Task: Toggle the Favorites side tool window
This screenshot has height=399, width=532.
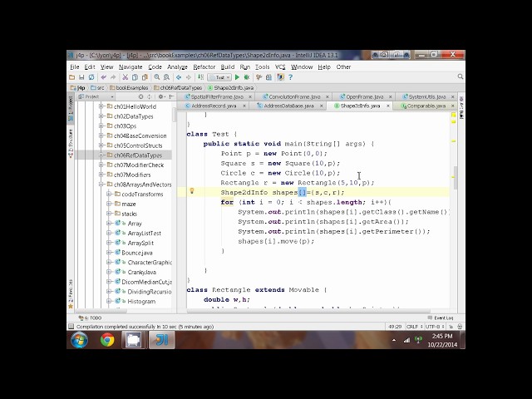Action: (71, 293)
